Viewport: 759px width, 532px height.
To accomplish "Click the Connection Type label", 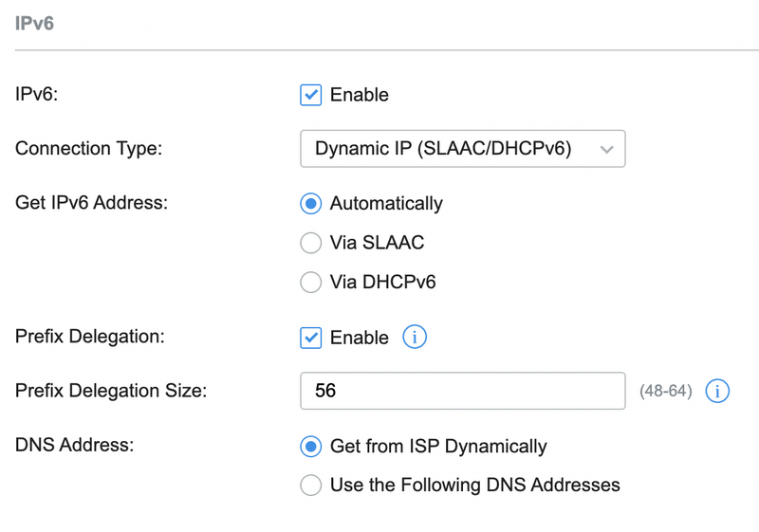I will click(x=89, y=149).
